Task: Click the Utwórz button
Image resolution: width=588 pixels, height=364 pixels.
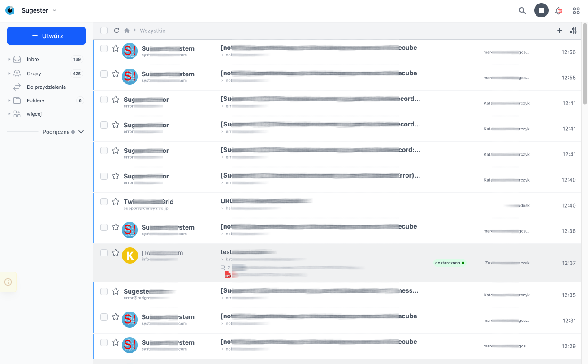Action: tap(46, 36)
